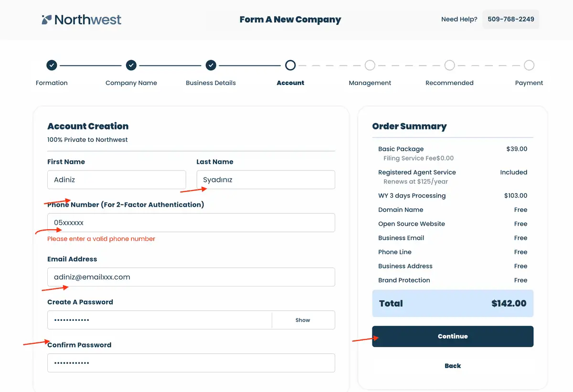Click the Payment step circle

pyautogui.click(x=529, y=65)
